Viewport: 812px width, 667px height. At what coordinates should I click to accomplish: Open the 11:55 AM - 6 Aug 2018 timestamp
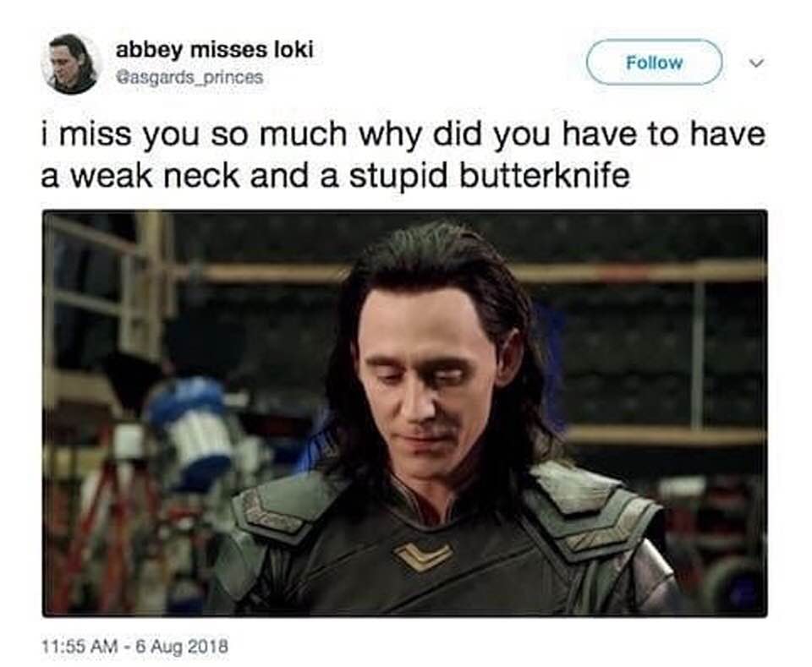point(134,646)
